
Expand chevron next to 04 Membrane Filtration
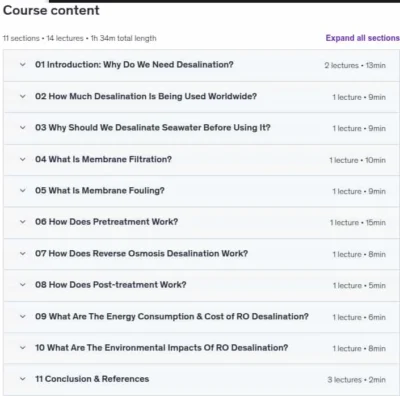click(22, 159)
